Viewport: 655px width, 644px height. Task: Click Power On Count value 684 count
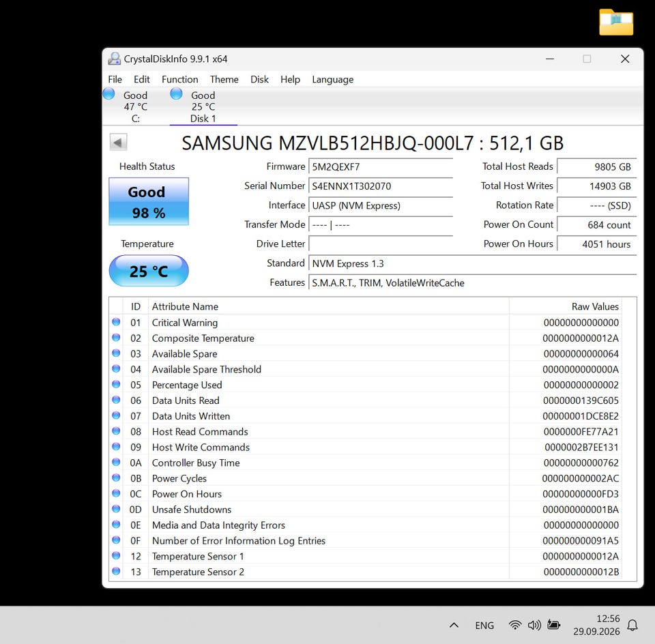596,224
